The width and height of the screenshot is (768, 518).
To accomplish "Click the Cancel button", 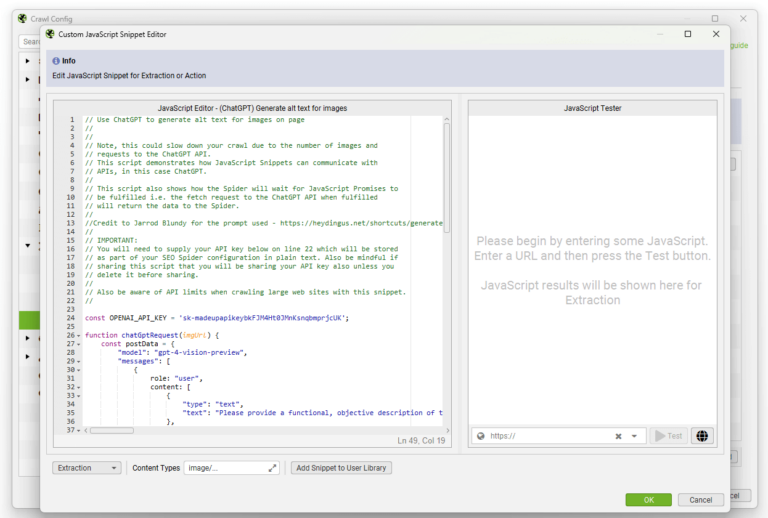I will [x=700, y=500].
